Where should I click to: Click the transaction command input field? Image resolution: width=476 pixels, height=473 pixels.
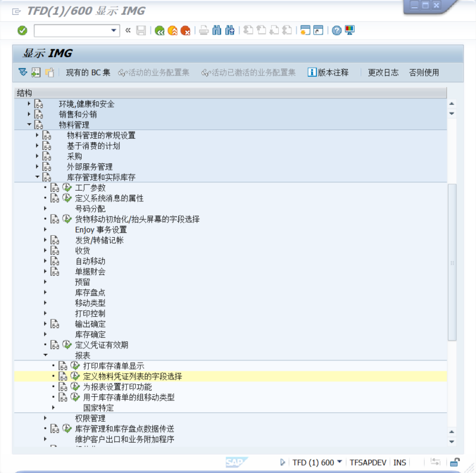pos(71,30)
